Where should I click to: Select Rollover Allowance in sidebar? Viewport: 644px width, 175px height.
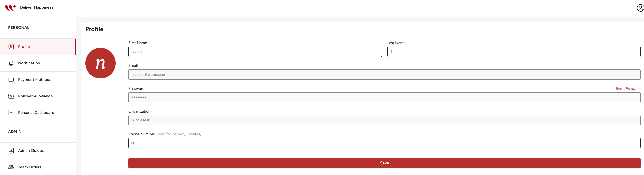pyautogui.click(x=35, y=96)
